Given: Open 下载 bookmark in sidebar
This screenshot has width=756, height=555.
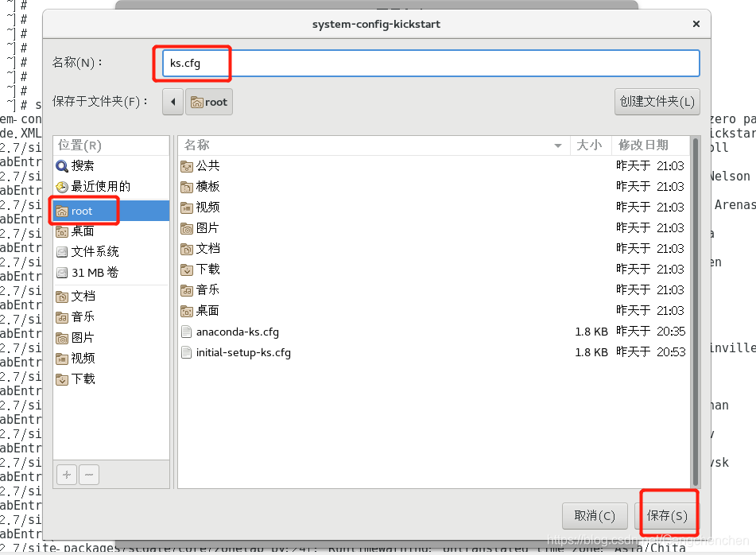Looking at the screenshot, I should click(111, 379).
